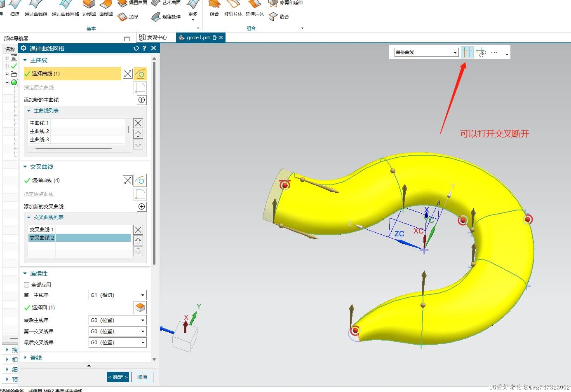Switch to the 发现中心 tab

click(x=153, y=37)
